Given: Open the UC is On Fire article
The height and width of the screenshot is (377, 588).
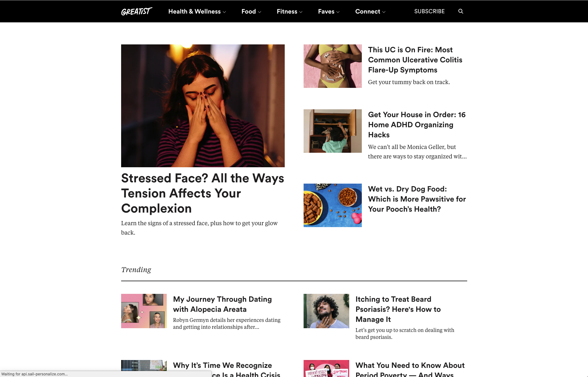Looking at the screenshot, I should pos(415,60).
